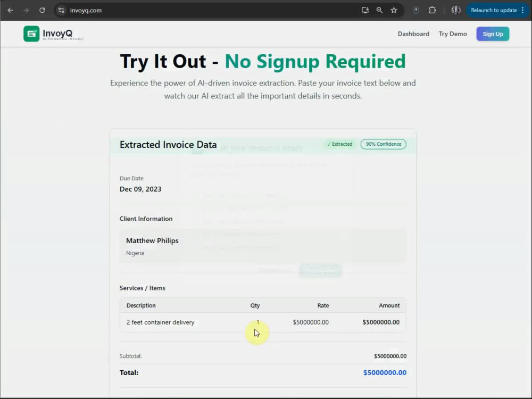Click the Sign Up button
Viewport: 532px width, 399px height.
(493, 34)
